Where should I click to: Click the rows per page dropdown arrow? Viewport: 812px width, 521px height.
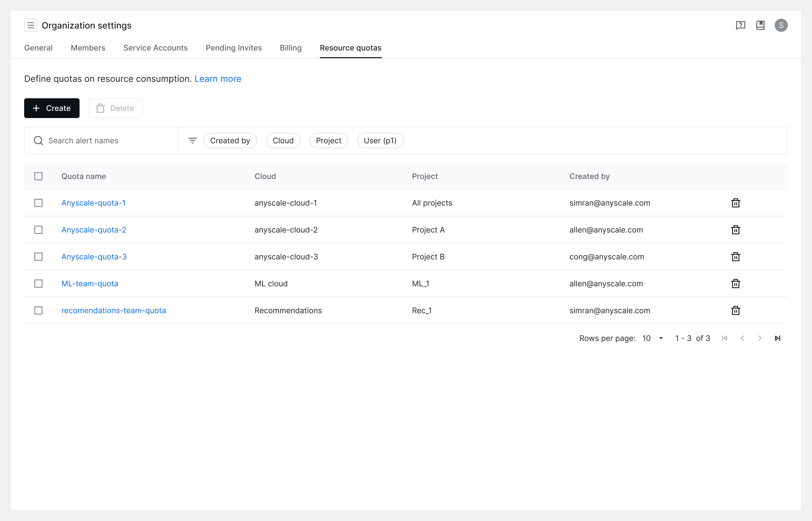click(661, 339)
